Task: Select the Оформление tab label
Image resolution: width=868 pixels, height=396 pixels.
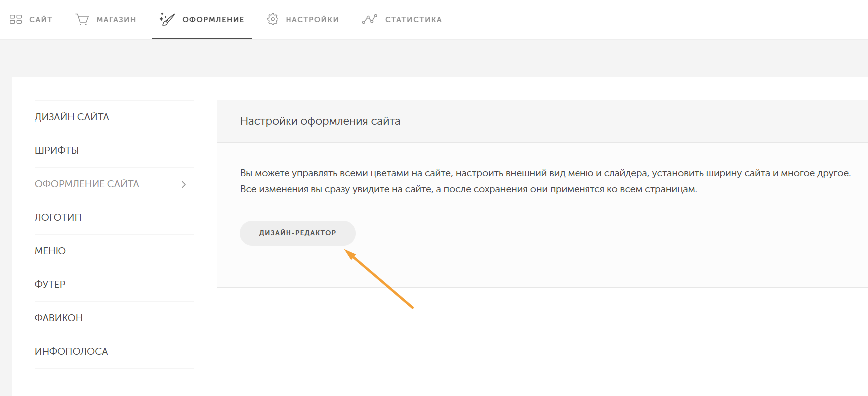Action: [x=213, y=20]
